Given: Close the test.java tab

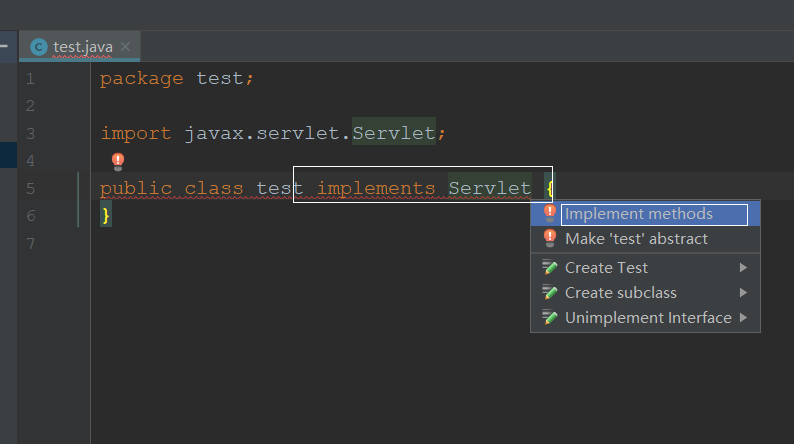Looking at the screenshot, I should tap(126, 47).
